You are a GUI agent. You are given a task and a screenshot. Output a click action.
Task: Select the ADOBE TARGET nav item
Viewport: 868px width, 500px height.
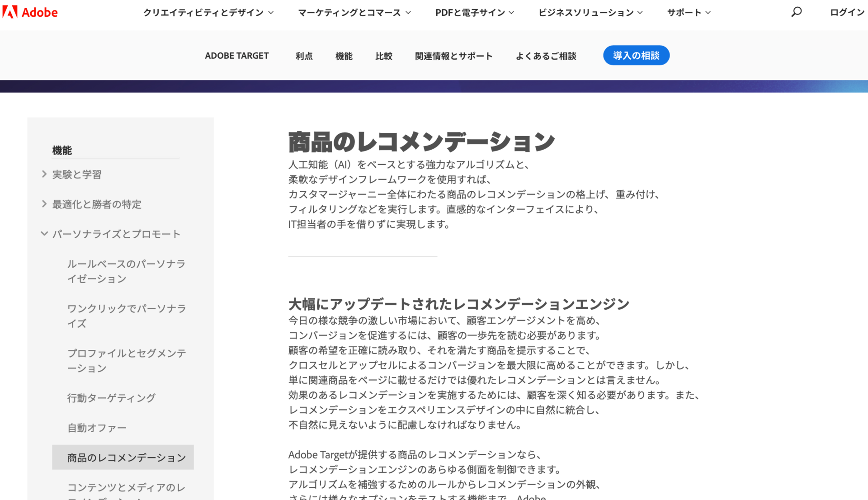236,56
